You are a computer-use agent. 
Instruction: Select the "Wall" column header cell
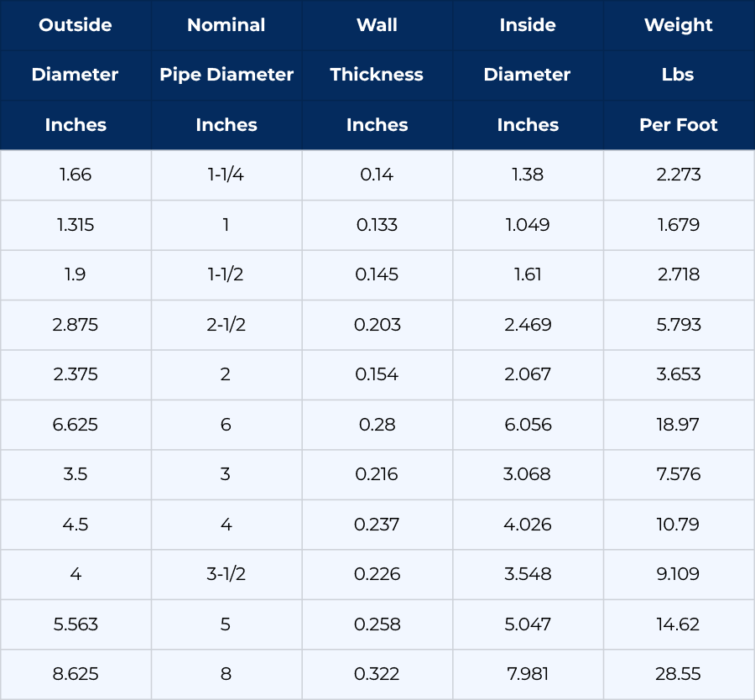tap(377, 25)
